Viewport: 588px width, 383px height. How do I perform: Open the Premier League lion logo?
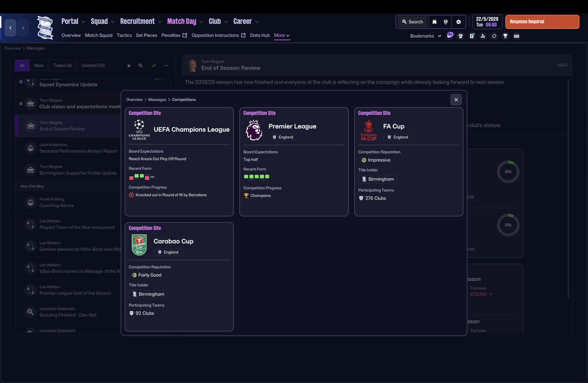pyautogui.click(x=254, y=130)
